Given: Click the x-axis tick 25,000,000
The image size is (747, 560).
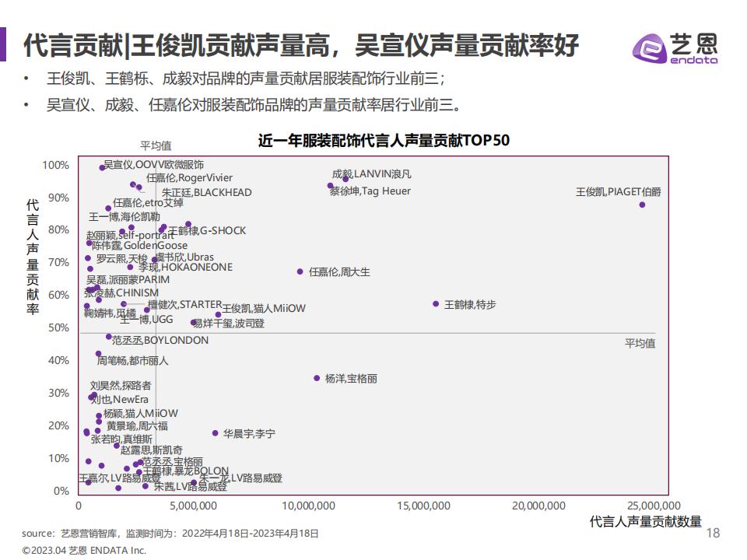Looking at the screenshot, I should (654, 506).
